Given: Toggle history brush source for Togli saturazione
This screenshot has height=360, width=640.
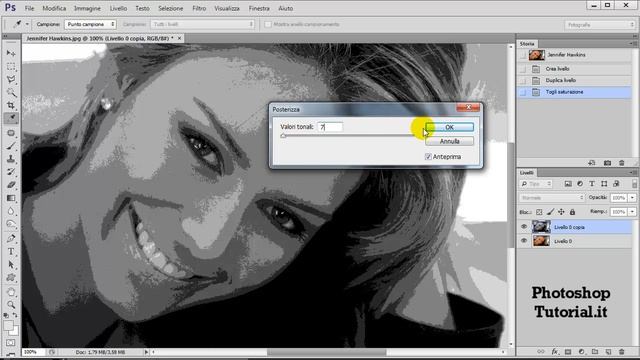Looking at the screenshot, I should (x=523, y=92).
